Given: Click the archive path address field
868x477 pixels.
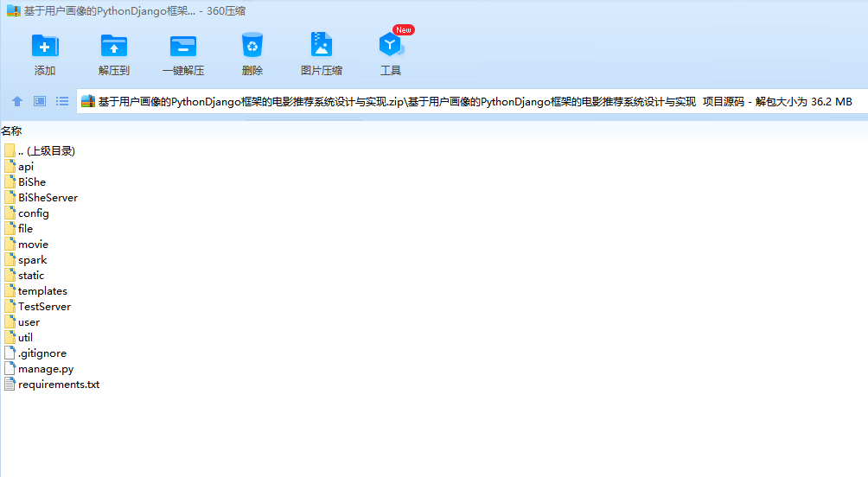Looking at the screenshot, I should [472, 101].
